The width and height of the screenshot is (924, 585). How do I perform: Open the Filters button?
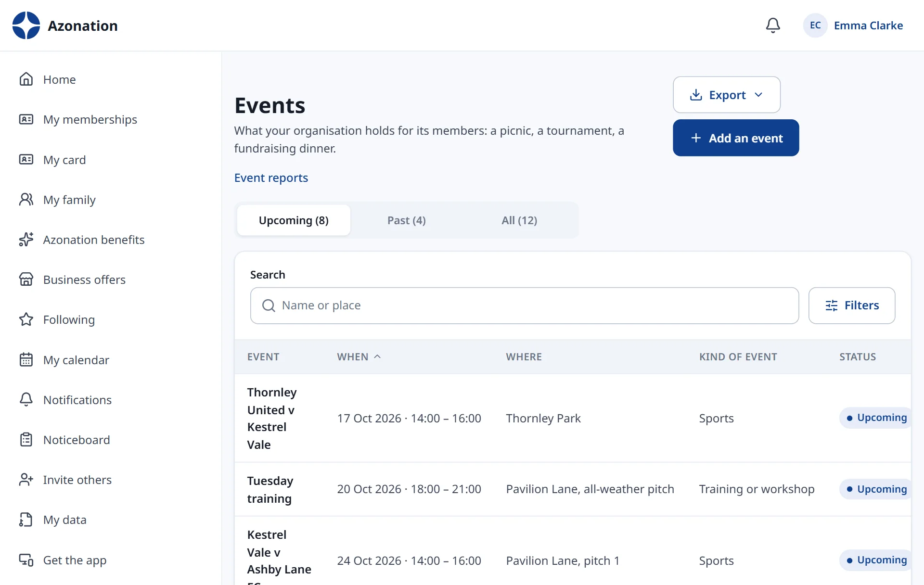[852, 305]
